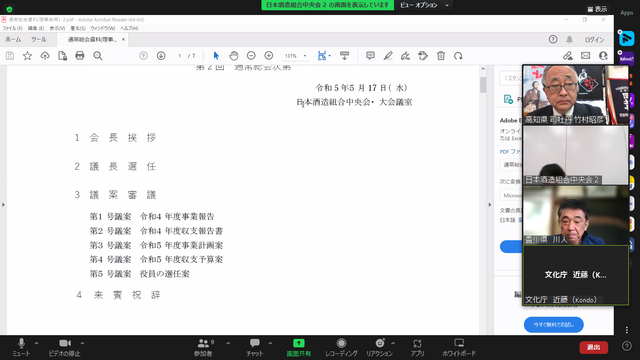Click blue free trial button
Viewport: 640px width, 360px height.
(553, 324)
